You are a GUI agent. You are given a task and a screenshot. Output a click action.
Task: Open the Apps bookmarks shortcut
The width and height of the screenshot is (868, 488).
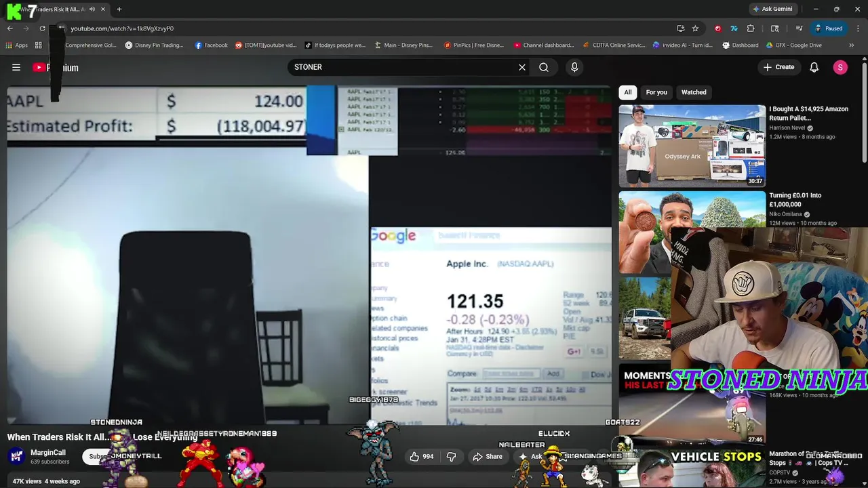coord(17,45)
